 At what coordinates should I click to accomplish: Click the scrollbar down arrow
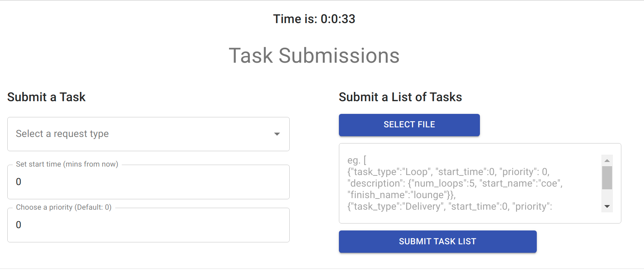tap(607, 207)
